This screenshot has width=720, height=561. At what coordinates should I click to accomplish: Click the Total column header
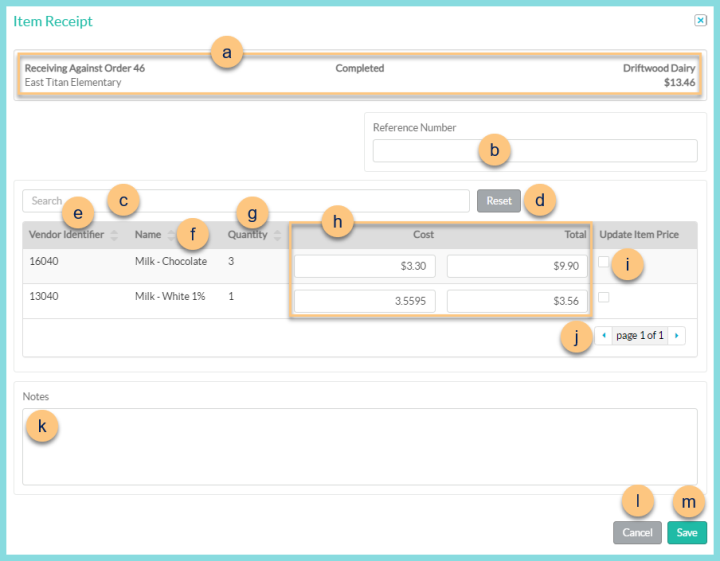pyautogui.click(x=575, y=235)
